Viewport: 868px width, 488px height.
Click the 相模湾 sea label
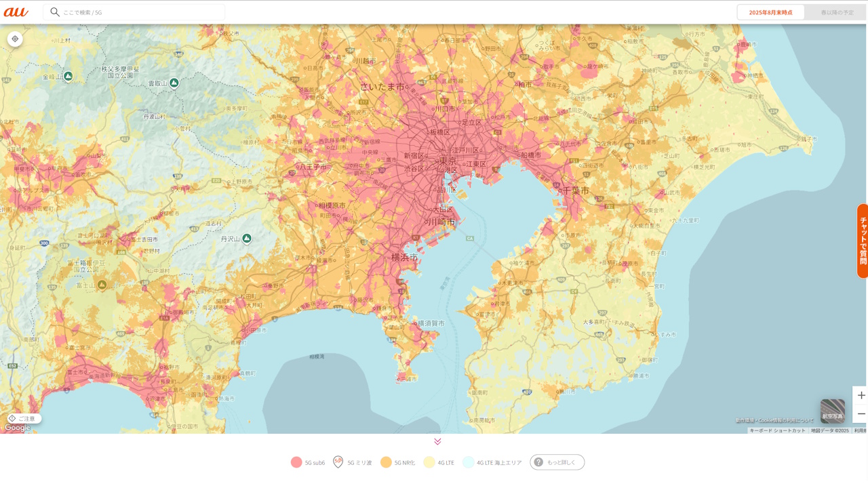click(x=317, y=356)
